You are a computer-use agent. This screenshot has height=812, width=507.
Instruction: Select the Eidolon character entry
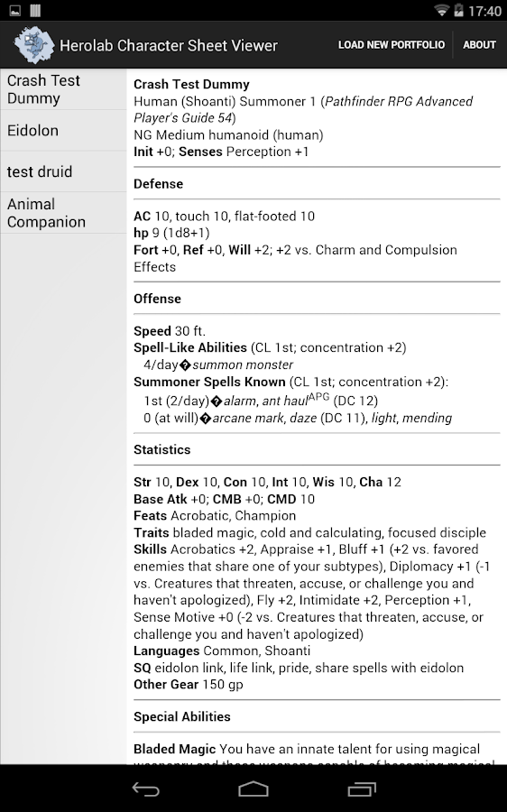tap(63, 131)
